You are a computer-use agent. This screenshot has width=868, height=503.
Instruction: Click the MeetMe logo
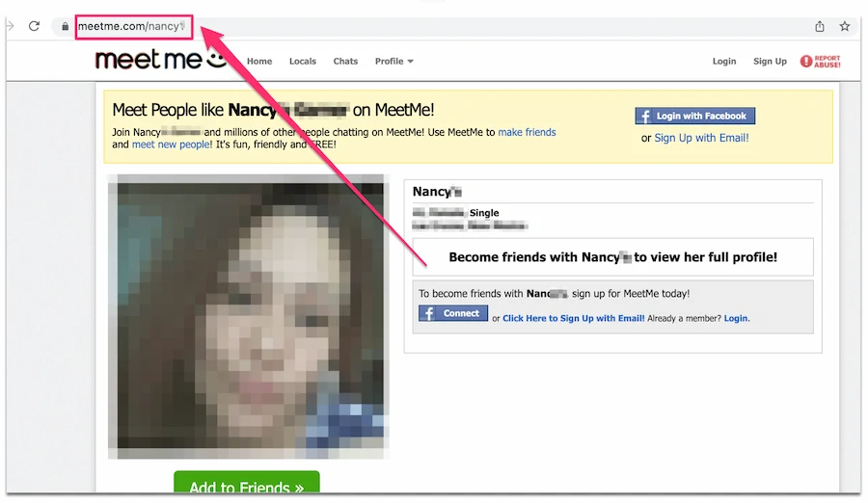point(161,60)
